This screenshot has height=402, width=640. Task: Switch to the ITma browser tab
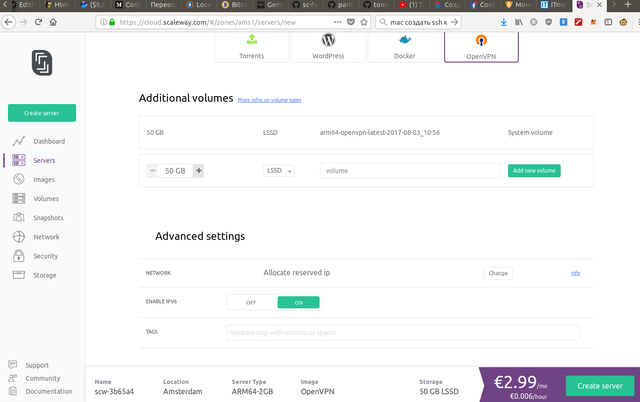click(x=554, y=5)
